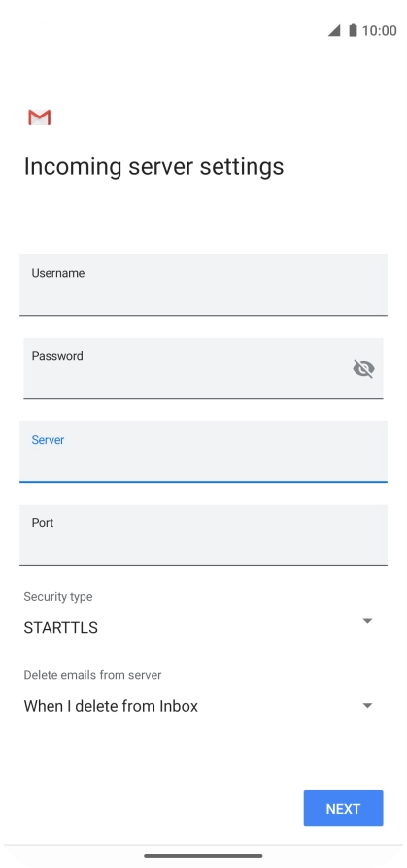Tap the home gesture navigation bar

(x=203, y=856)
